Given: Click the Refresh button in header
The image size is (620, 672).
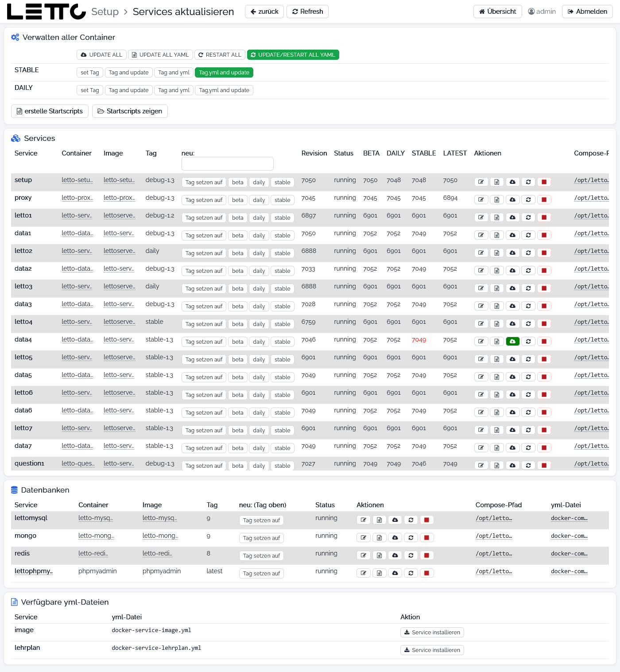Looking at the screenshot, I should (308, 12).
